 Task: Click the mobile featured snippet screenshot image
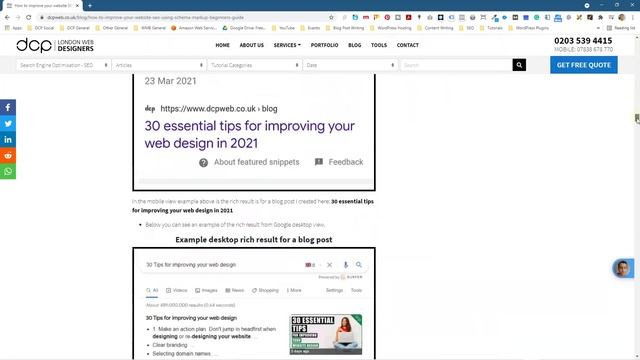tap(254, 132)
